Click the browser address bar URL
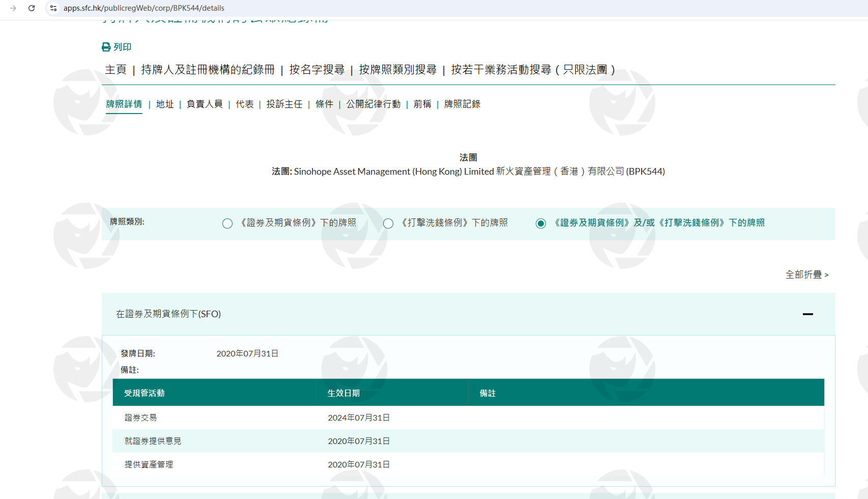The width and height of the screenshot is (868, 499). (x=144, y=8)
